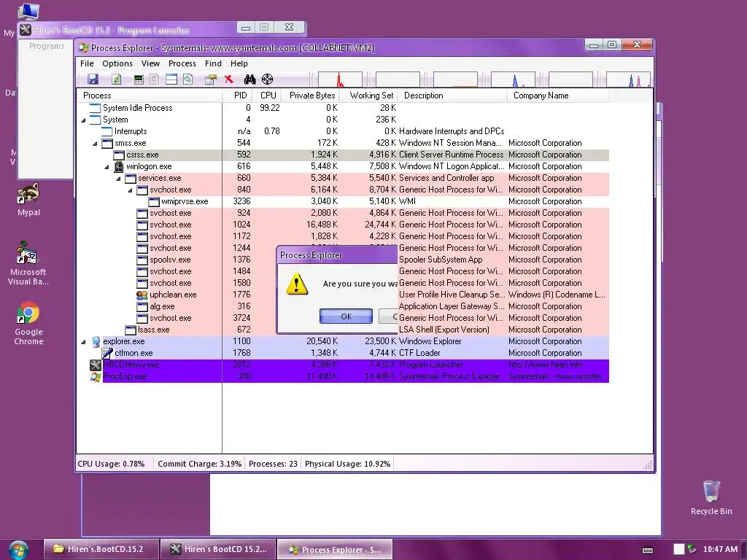747x560 pixels.
Task: Click the winlogon.exe process icon
Action: (119, 166)
